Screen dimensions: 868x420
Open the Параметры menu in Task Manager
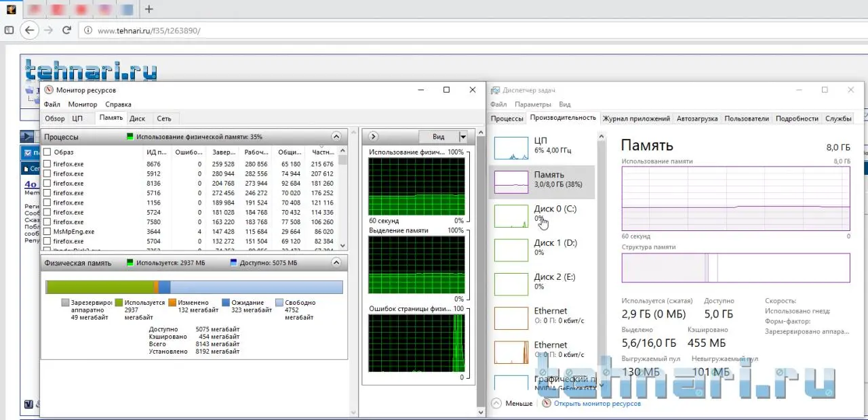click(533, 104)
